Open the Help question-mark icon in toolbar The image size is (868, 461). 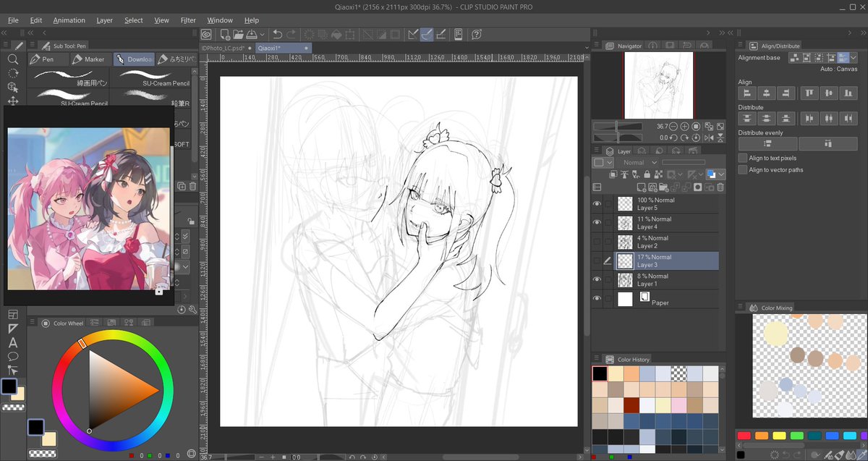(477, 34)
